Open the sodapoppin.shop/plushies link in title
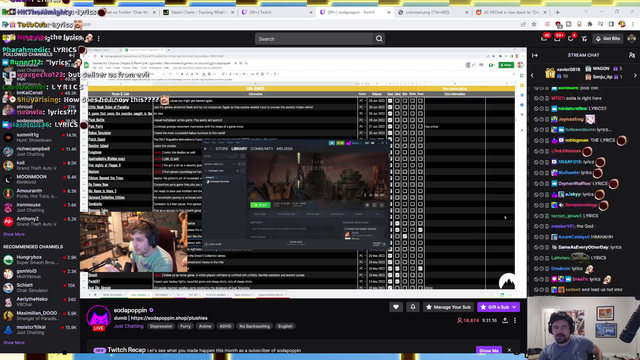This screenshot has width=640, height=360. click(x=169, y=318)
